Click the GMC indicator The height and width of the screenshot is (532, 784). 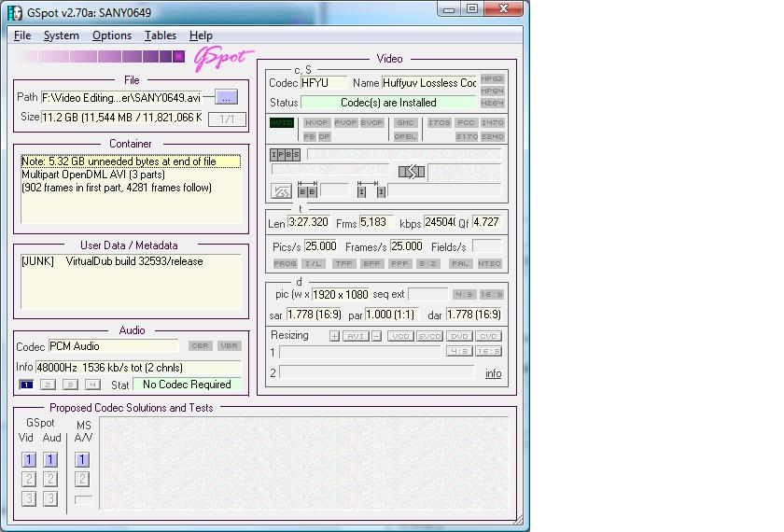[405, 122]
